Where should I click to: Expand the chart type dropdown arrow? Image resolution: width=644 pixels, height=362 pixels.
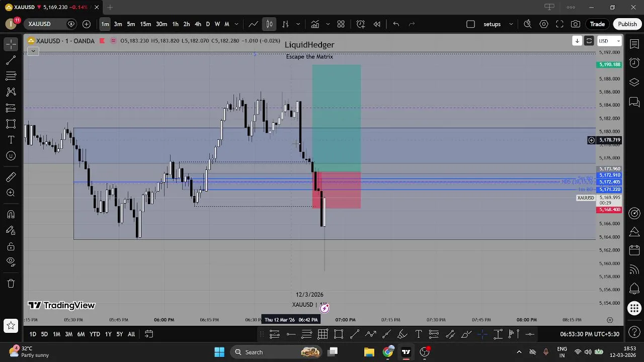tap(298, 24)
